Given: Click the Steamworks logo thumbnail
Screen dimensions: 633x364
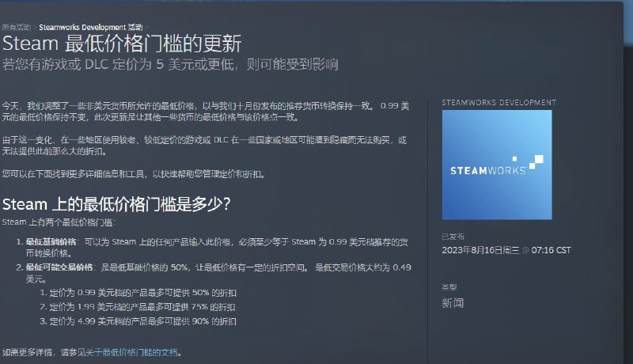Looking at the screenshot, I should pyautogui.click(x=497, y=165).
